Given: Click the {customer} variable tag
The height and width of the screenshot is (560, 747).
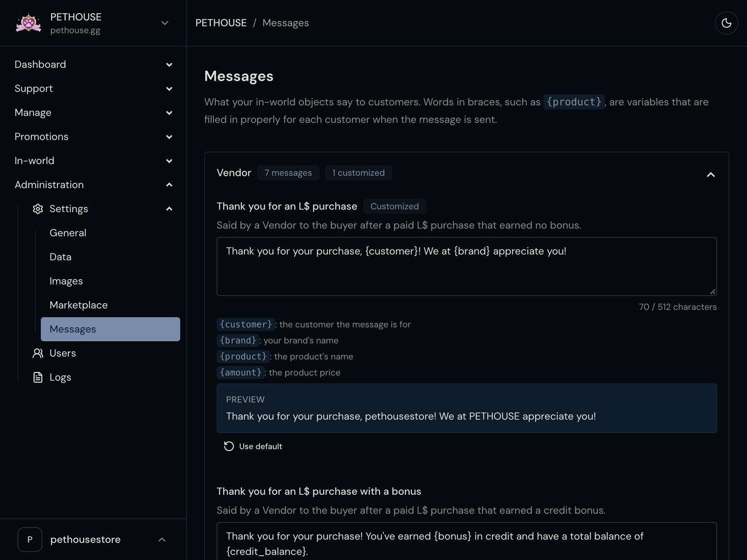Looking at the screenshot, I should coord(246,324).
